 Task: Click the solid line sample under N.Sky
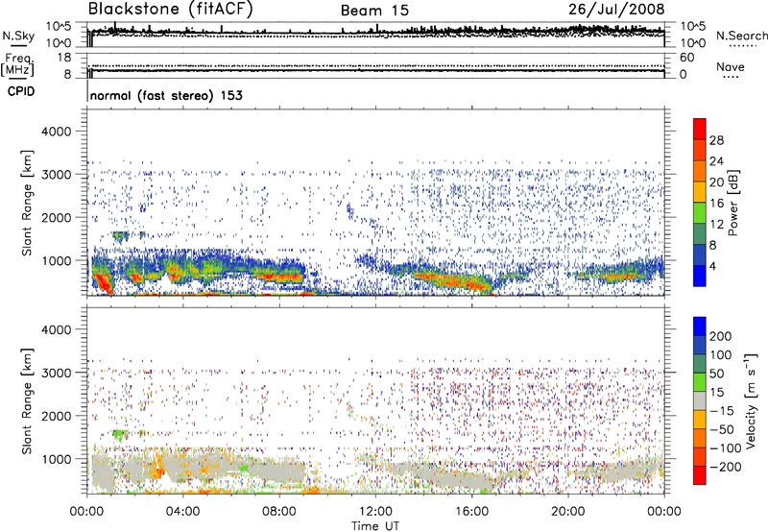point(18,45)
